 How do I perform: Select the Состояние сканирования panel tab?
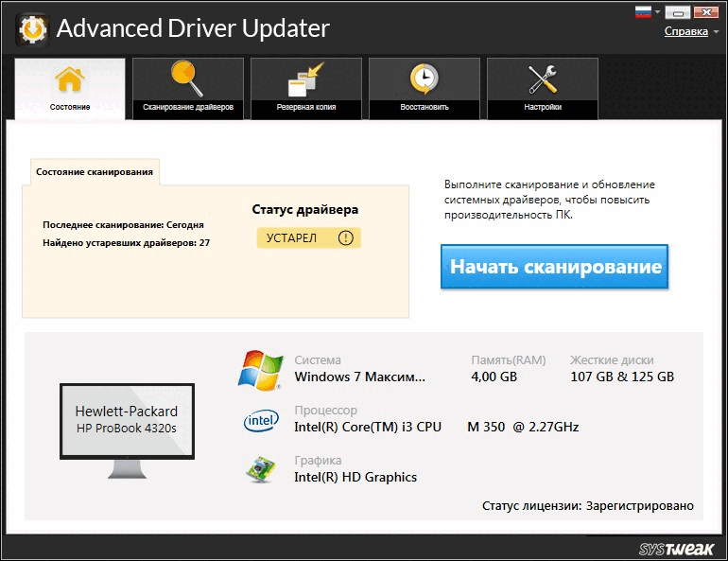coord(95,172)
